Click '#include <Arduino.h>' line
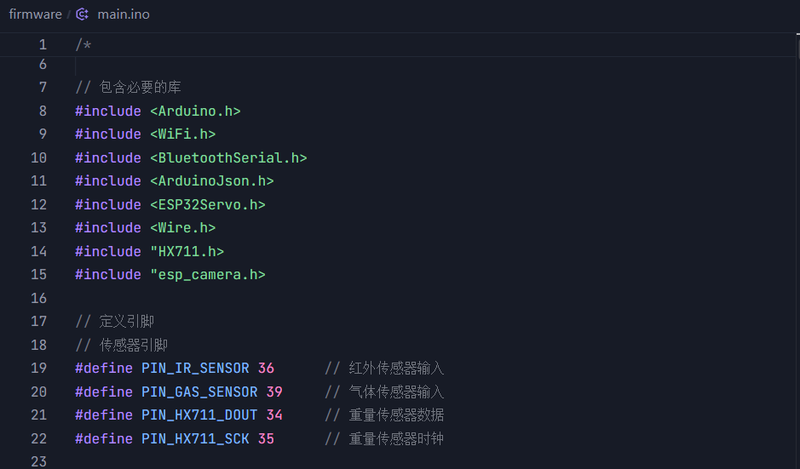The height and width of the screenshot is (469, 800). coord(158,111)
